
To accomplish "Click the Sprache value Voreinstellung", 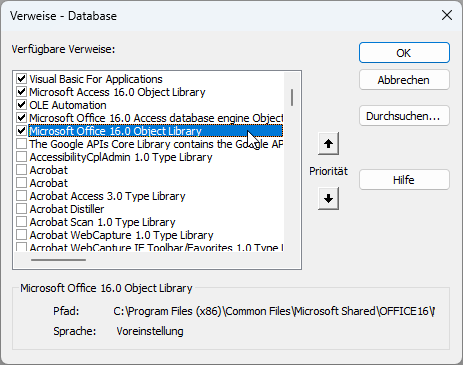I will [150, 331].
